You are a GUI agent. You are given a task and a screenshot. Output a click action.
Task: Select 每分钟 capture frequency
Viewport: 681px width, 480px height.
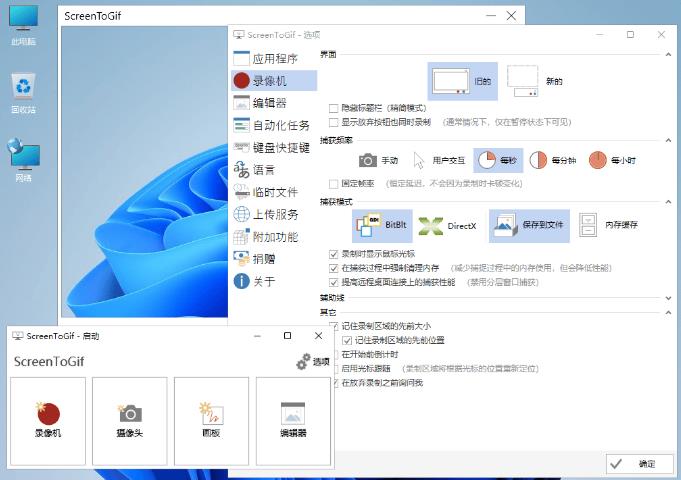click(553, 160)
